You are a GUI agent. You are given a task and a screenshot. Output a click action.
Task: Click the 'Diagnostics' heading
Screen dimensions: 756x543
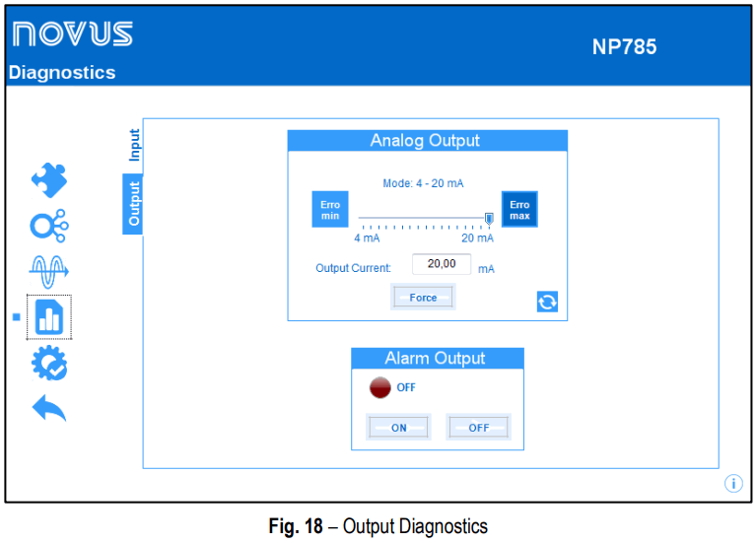pyautogui.click(x=62, y=73)
